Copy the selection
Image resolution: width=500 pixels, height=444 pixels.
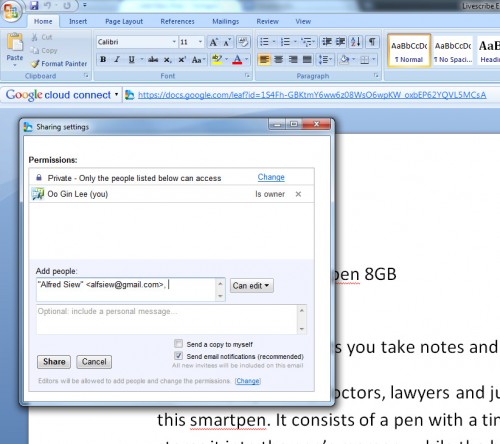(44, 50)
